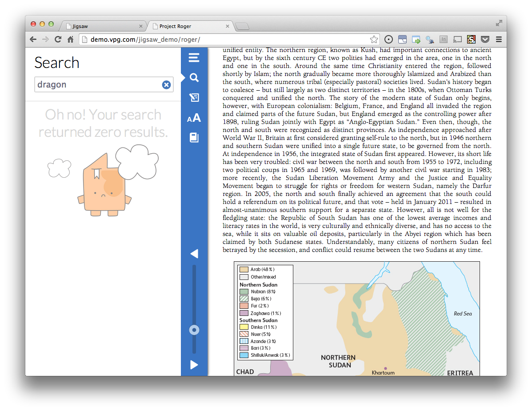Open the Chrome hamburger menu

click(x=499, y=40)
